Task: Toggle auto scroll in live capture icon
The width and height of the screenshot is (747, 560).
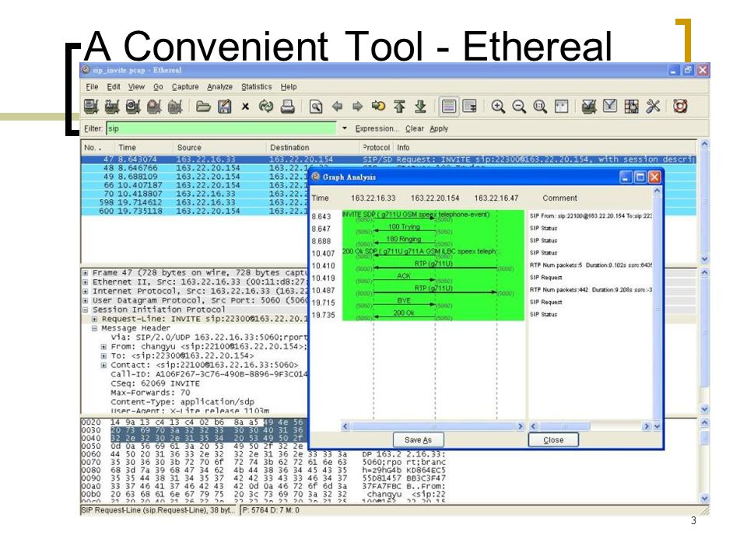Action: [x=470, y=107]
